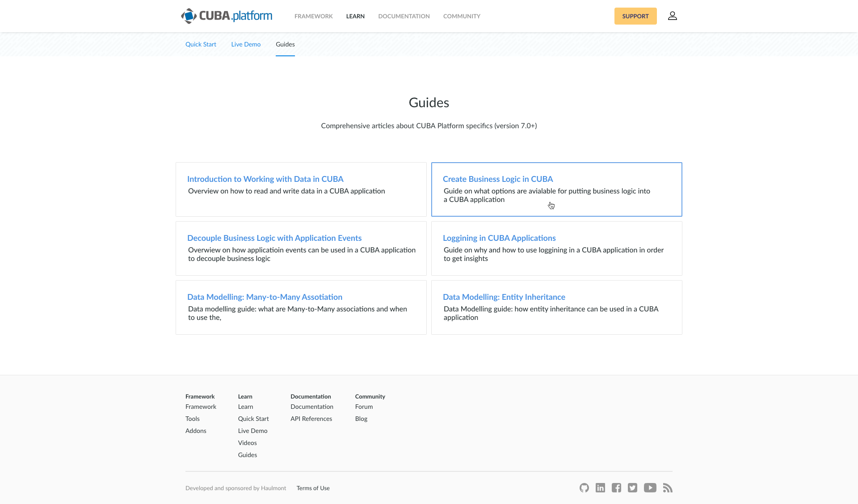The height and width of the screenshot is (504, 858).
Task: Click the Loggining in CUBA Applications guide
Action: pyautogui.click(x=499, y=238)
